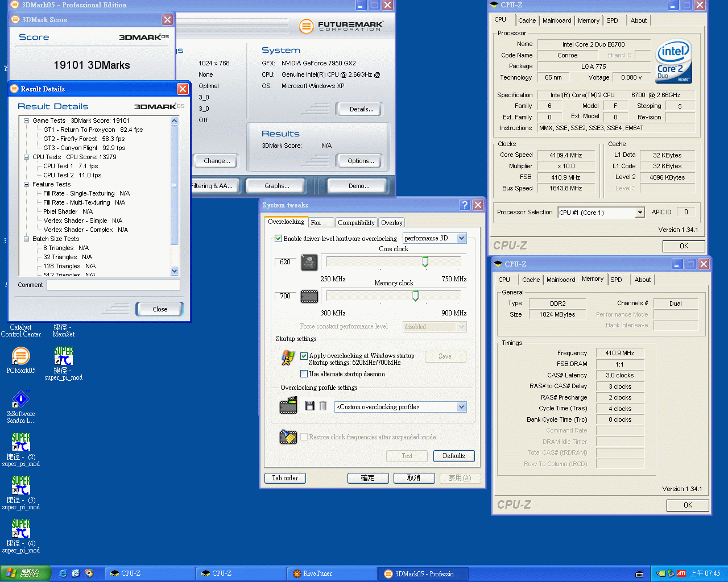
Task: Switch to 3DMark05 taskbar button
Action: (x=424, y=573)
